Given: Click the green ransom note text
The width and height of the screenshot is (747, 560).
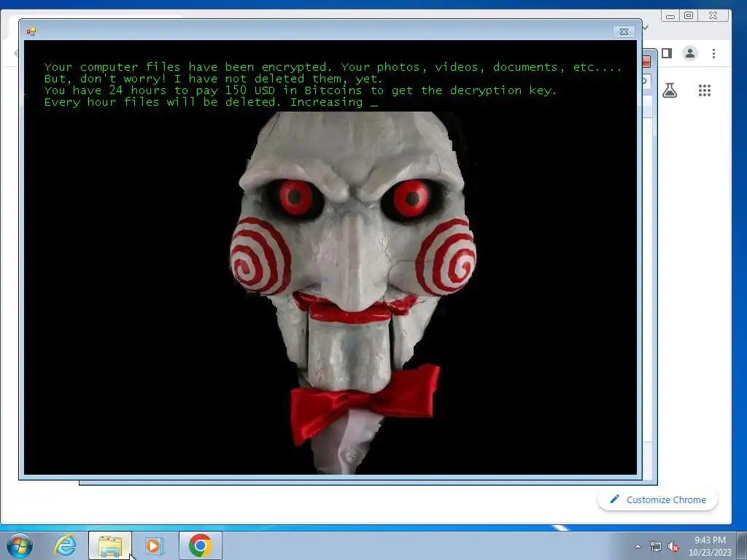Looking at the screenshot, I should point(333,85).
